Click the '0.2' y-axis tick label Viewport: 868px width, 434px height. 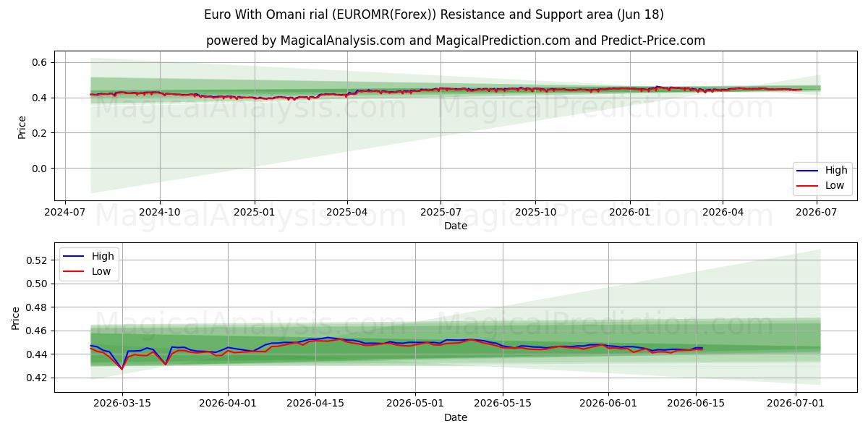tap(38, 133)
